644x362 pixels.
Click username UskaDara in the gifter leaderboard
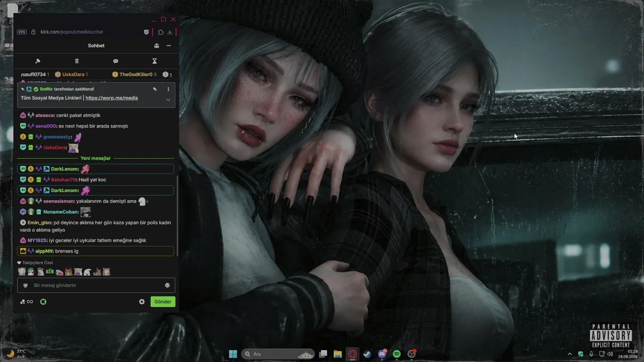(73, 74)
